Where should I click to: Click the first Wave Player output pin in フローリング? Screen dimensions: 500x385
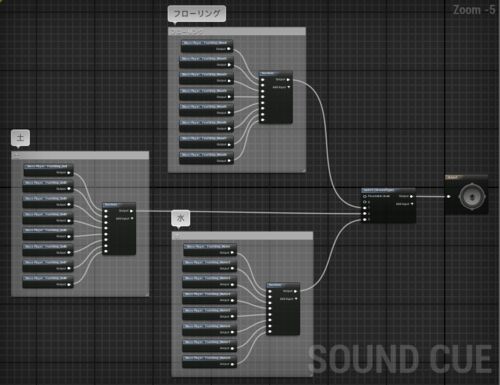(x=229, y=49)
